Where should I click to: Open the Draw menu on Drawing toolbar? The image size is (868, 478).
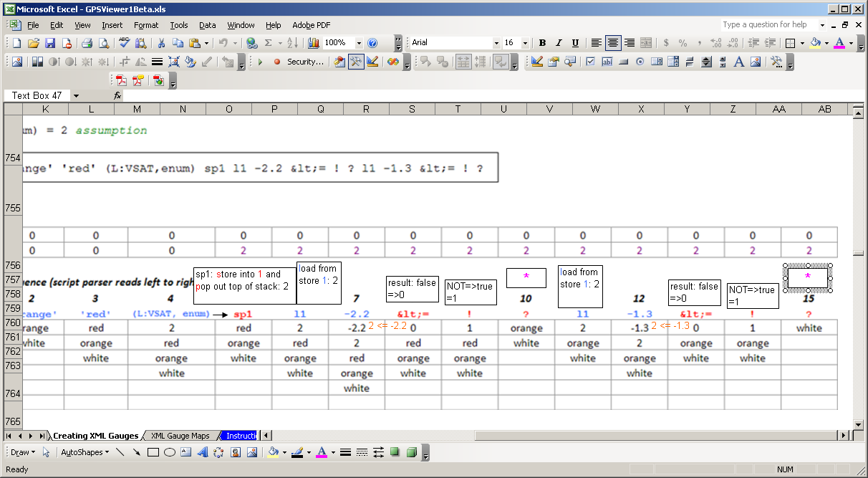point(23,452)
